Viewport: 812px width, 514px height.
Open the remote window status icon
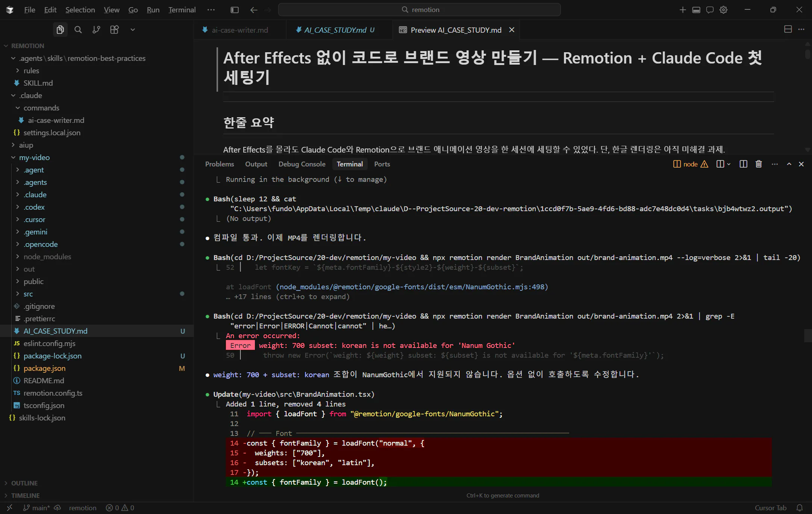pos(10,508)
